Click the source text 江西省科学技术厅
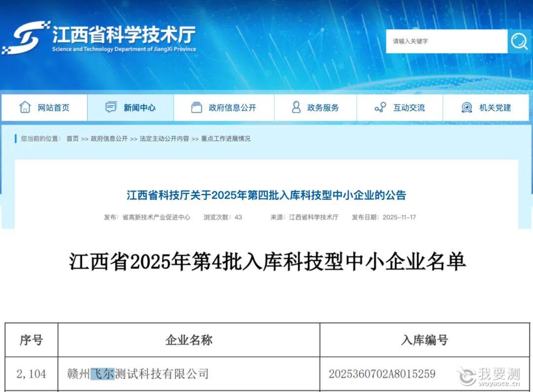The height and width of the screenshot is (392, 533). tap(313, 217)
